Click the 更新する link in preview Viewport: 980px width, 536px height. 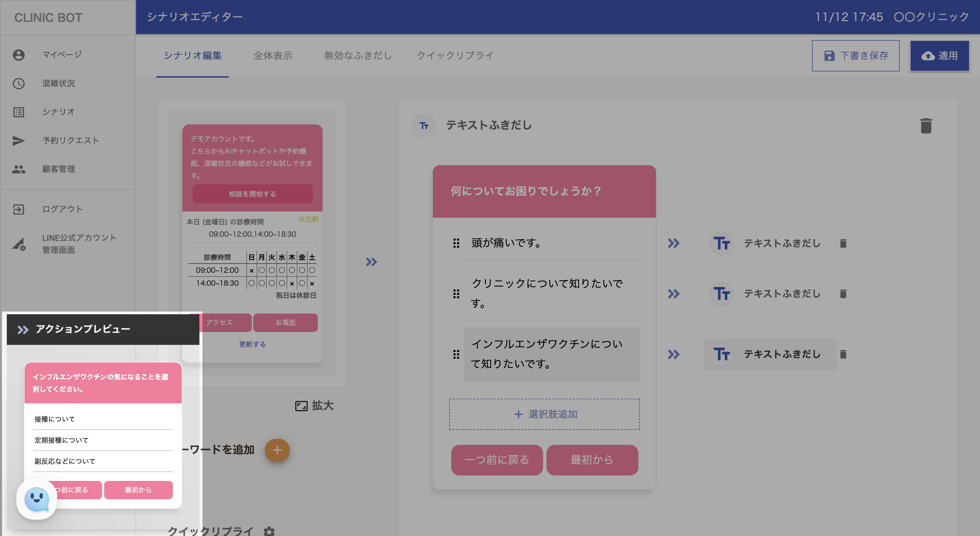252,344
